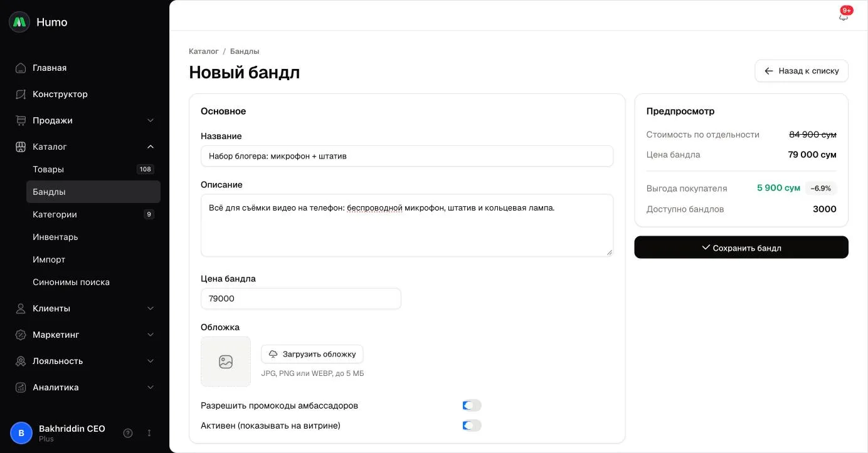This screenshot has height=453, width=868.
Task: Expand the Маркетинг menu chevron
Action: pos(151,335)
